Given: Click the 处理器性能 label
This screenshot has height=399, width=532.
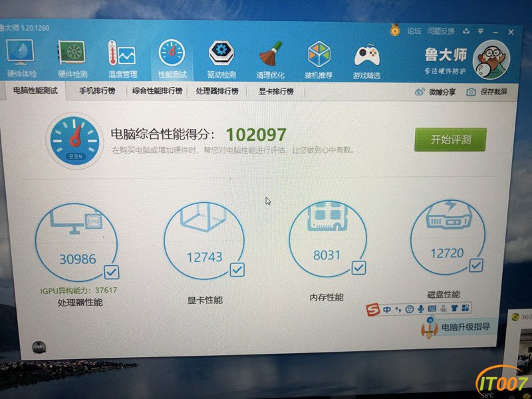Looking at the screenshot, I should tap(80, 302).
